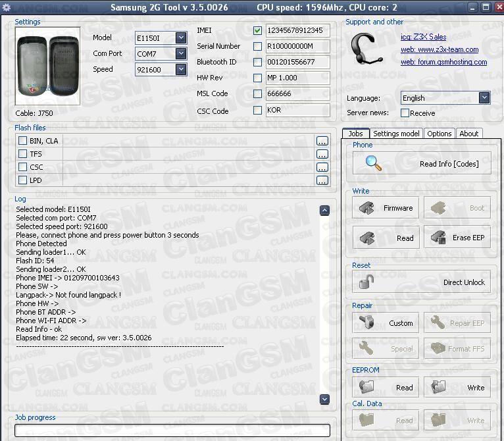Click the EEPROM Read folder icon

point(366,387)
